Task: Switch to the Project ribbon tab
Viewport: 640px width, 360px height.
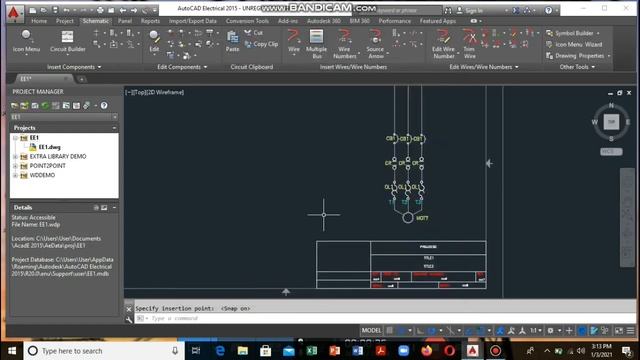Action: click(64, 21)
